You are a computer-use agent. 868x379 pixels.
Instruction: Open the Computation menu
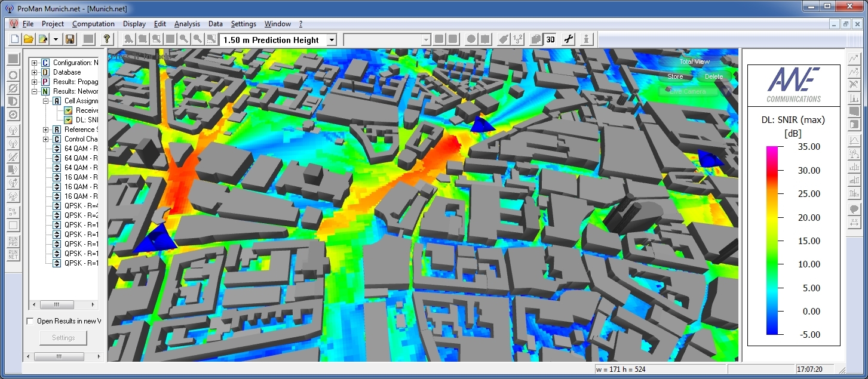pyautogui.click(x=93, y=24)
